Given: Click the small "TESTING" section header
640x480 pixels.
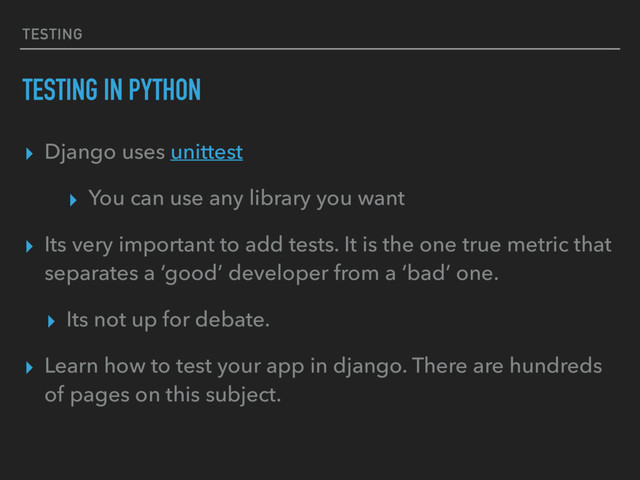Looking at the screenshot, I should click(x=52, y=35).
